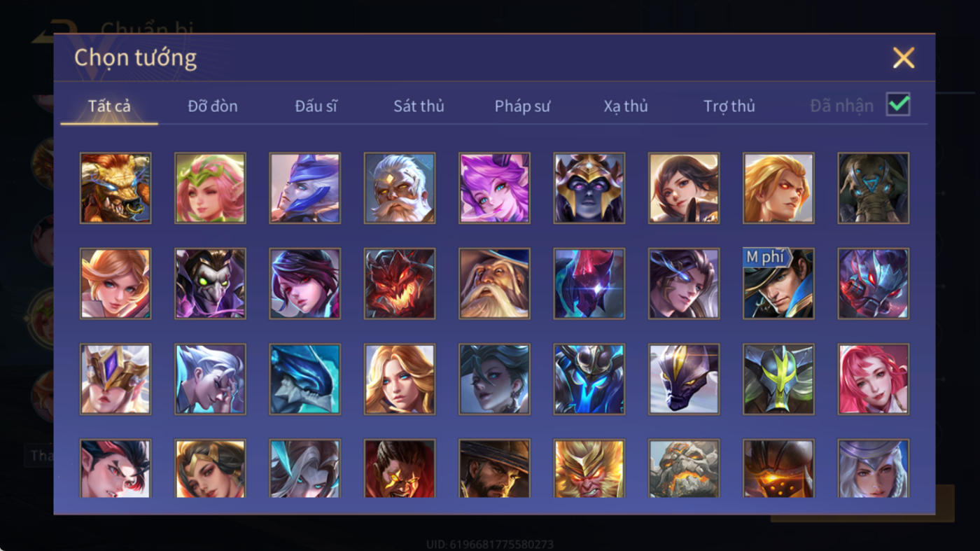Screen dimensions: 980x551
Task: Select the 'Tất cả' tab
Action: [109, 106]
